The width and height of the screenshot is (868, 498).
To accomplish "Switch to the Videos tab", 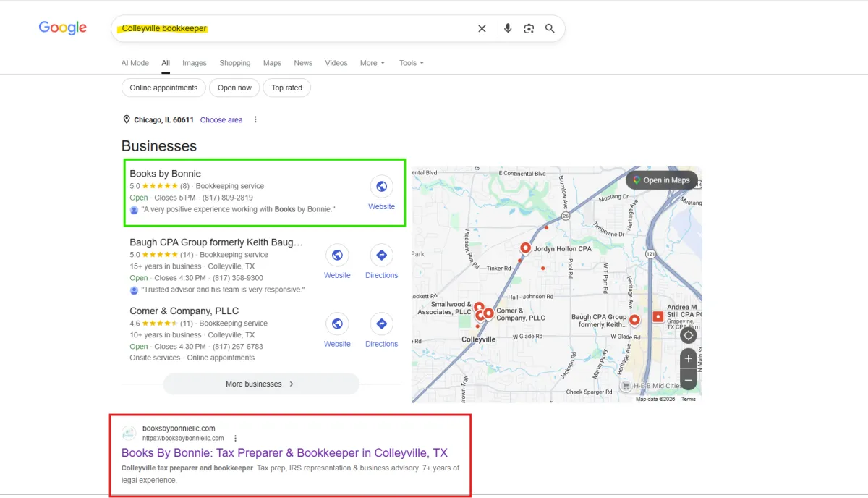I will pyautogui.click(x=336, y=63).
